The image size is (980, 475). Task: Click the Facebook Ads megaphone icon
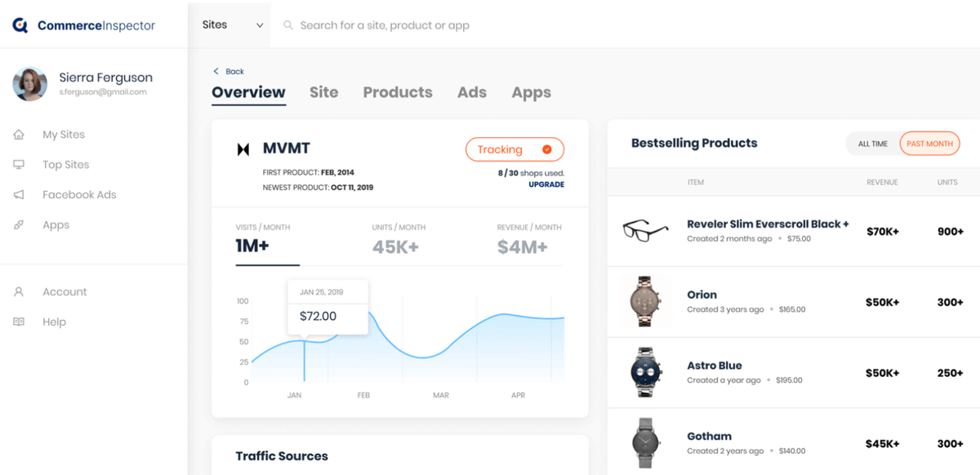19,195
